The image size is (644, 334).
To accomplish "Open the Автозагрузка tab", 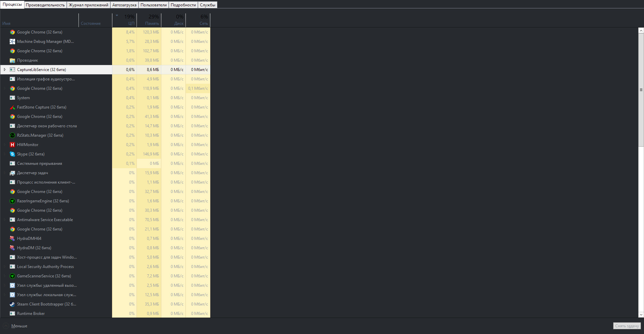I will click(124, 5).
